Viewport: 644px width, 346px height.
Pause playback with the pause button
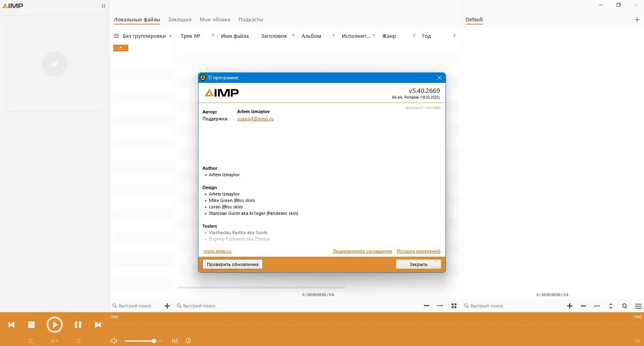pyautogui.click(x=78, y=325)
